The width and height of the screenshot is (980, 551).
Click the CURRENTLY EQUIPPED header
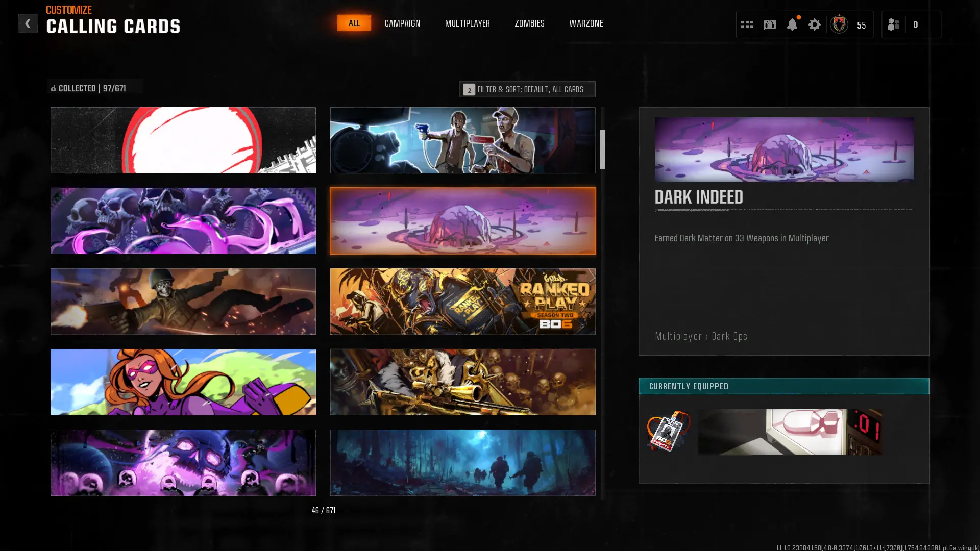coord(784,386)
